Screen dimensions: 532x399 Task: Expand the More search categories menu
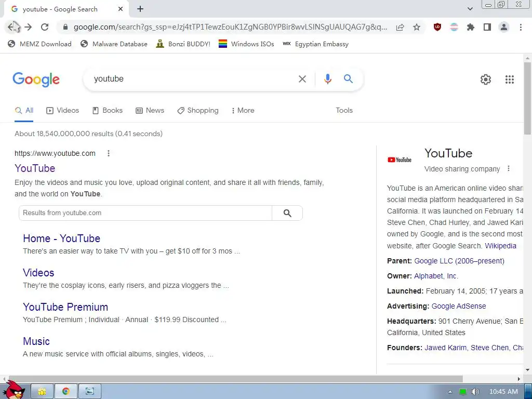[x=243, y=111]
